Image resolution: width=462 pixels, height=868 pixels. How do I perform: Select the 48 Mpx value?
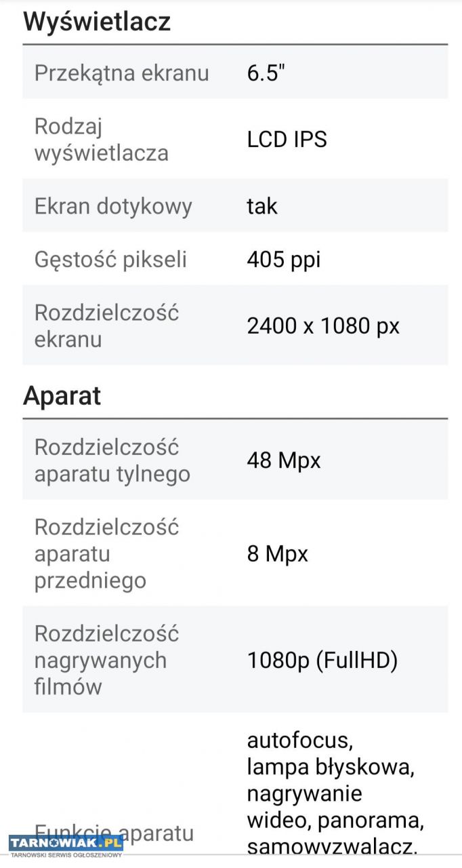coord(284,460)
